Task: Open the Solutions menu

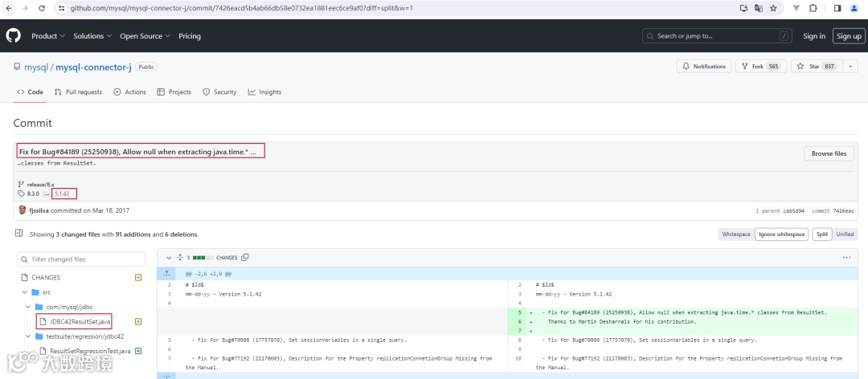Action: 92,36
